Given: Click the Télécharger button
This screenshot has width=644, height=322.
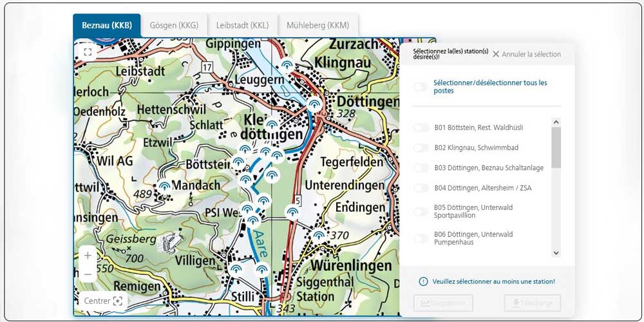Looking at the screenshot, I should 532,303.
